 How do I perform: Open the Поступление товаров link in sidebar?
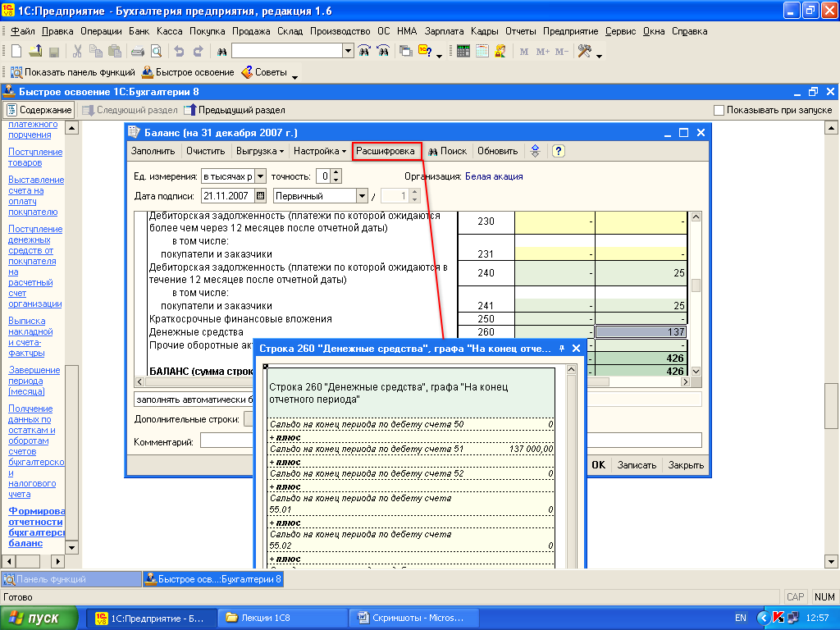click(35, 157)
